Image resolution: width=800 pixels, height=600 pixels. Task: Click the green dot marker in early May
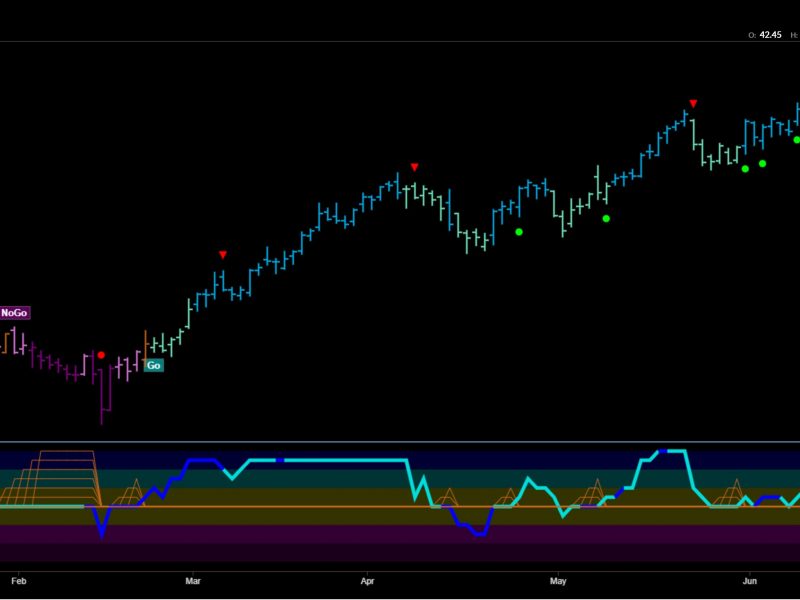coord(606,219)
